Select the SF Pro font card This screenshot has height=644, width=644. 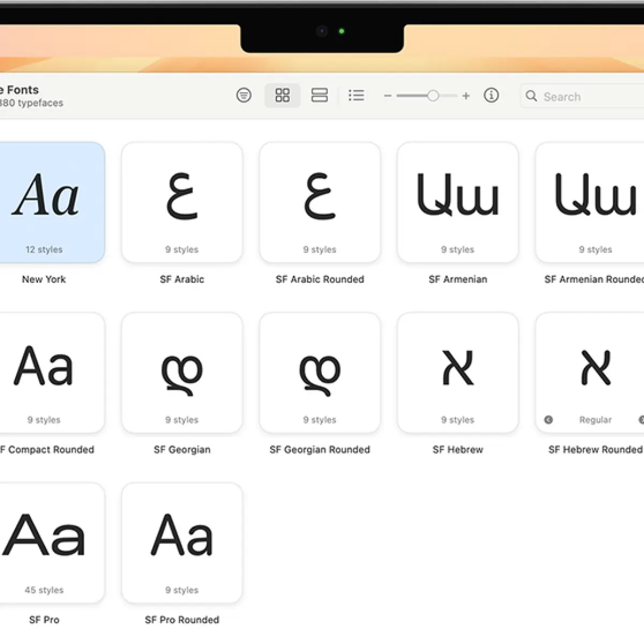click(x=52, y=543)
